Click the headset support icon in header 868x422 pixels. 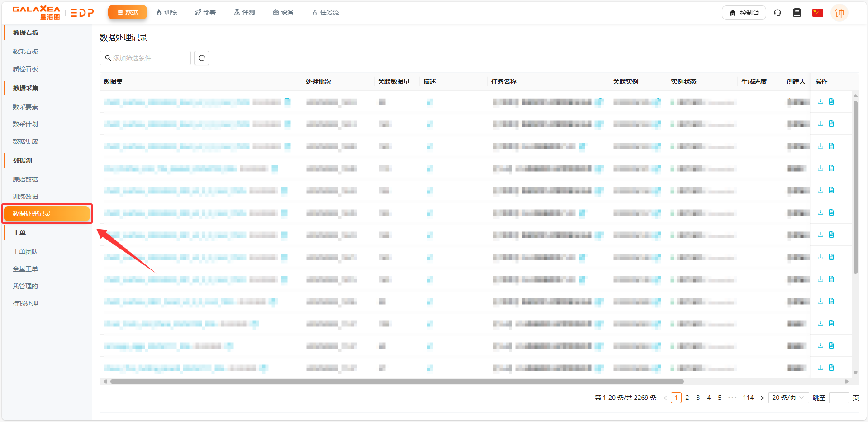[778, 13]
